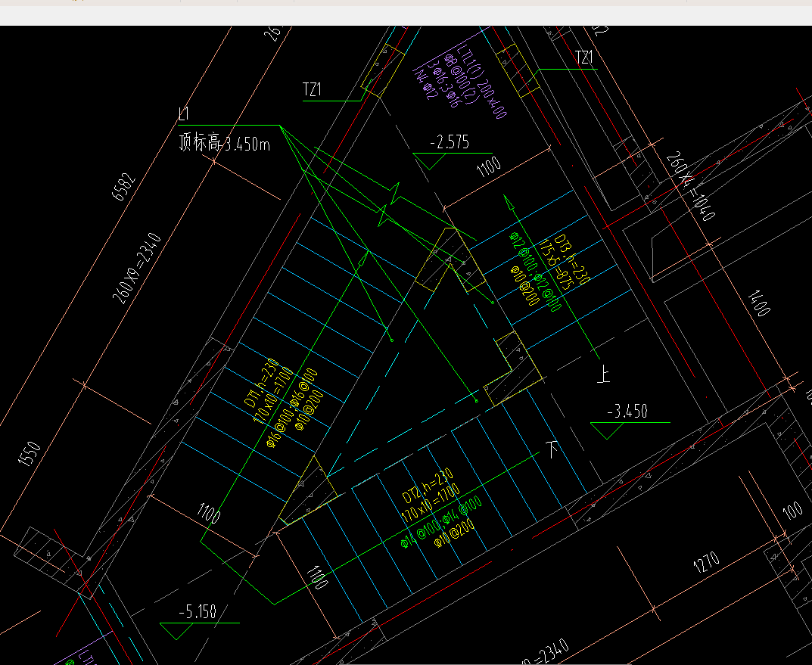Click the '1100' dimension beside the -2.575 elevation
This screenshot has width=812, height=665.
click(488, 166)
